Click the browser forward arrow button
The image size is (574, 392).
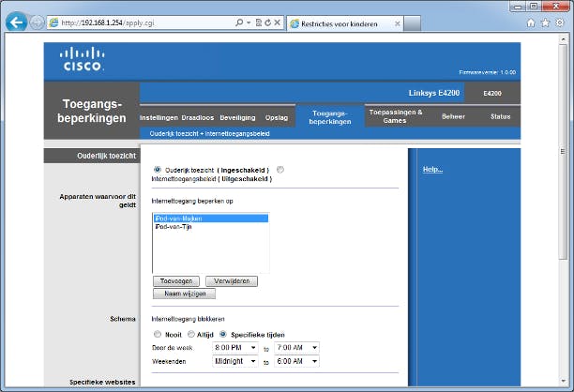(x=37, y=23)
